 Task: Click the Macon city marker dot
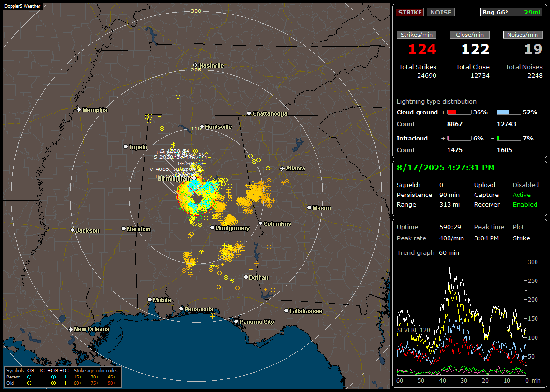[309, 208]
